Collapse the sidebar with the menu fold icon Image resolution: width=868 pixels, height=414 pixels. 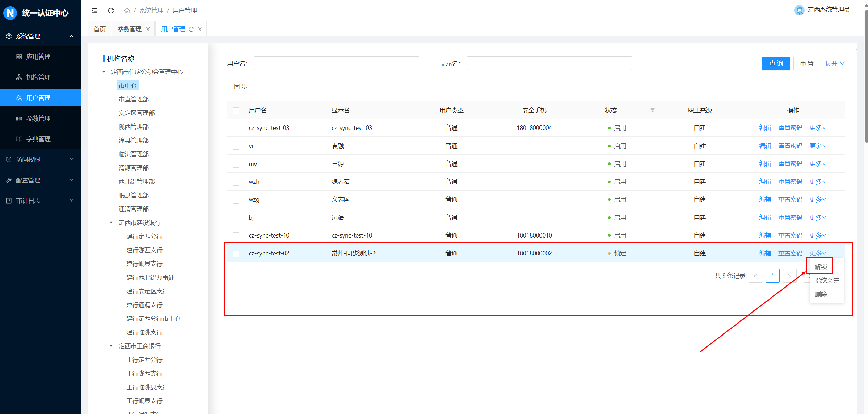(x=95, y=11)
